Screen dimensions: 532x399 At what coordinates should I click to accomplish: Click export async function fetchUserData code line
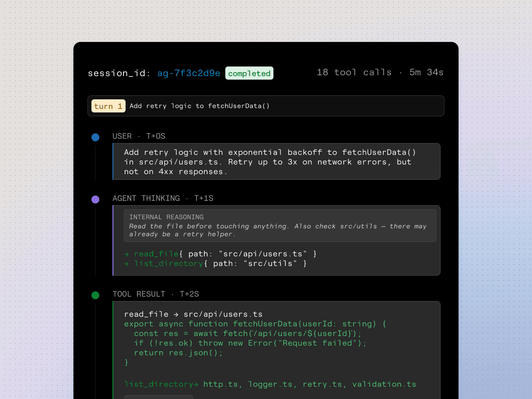tap(255, 324)
